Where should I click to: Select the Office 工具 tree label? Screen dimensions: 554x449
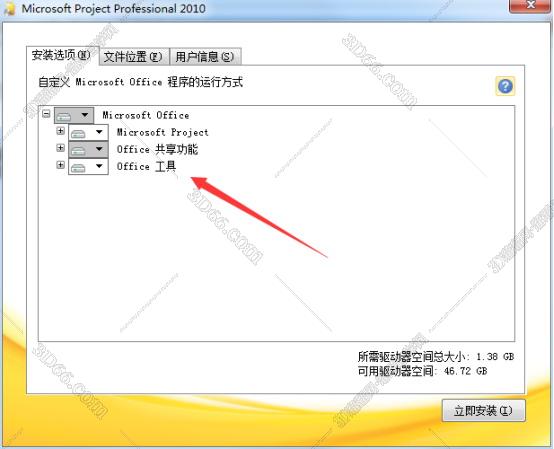coord(146,166)
